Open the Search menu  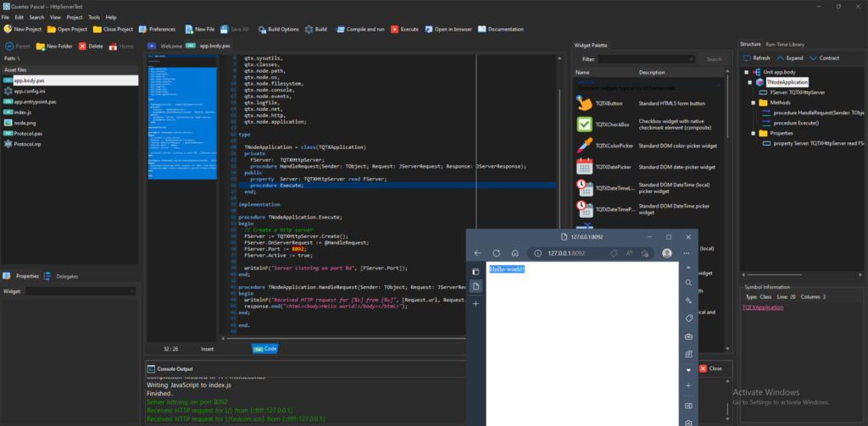36,17
